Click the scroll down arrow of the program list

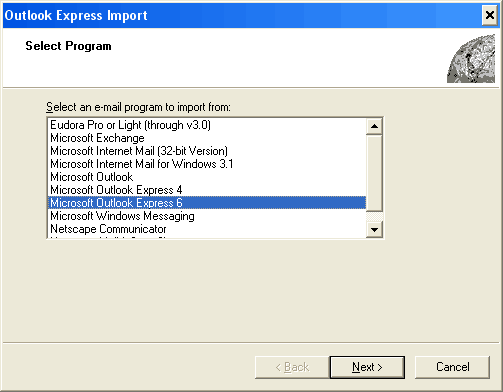[374, 230]
